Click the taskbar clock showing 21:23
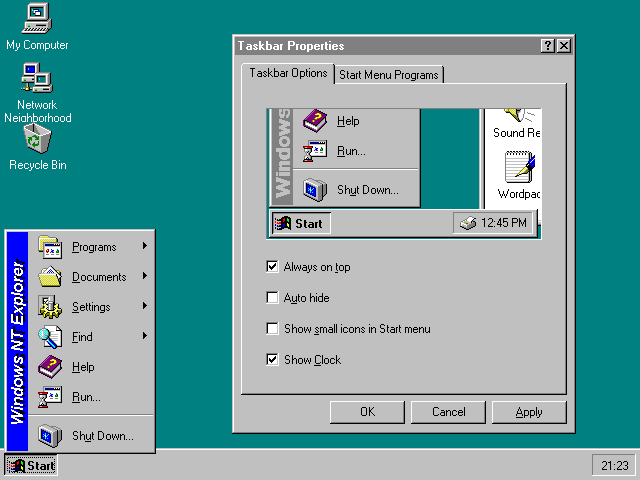The width and height of the screenshot is (640, 480). coord(614,465)
